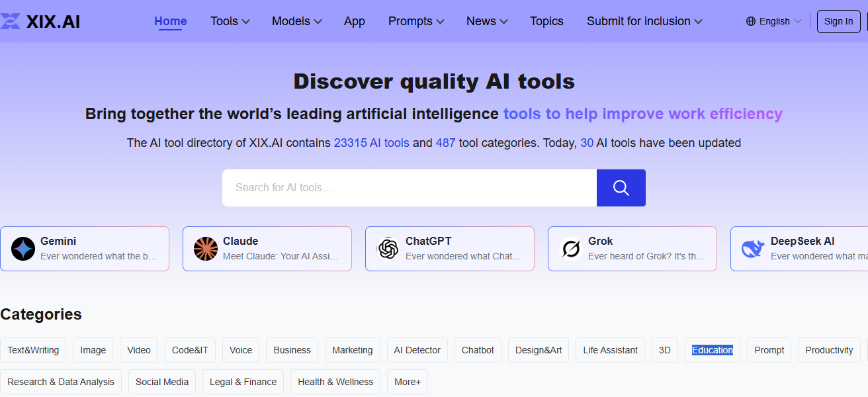Open the Health & Wellness category
Screen dimensions: 868x397
pyautogui.click(x=335, y=382)
